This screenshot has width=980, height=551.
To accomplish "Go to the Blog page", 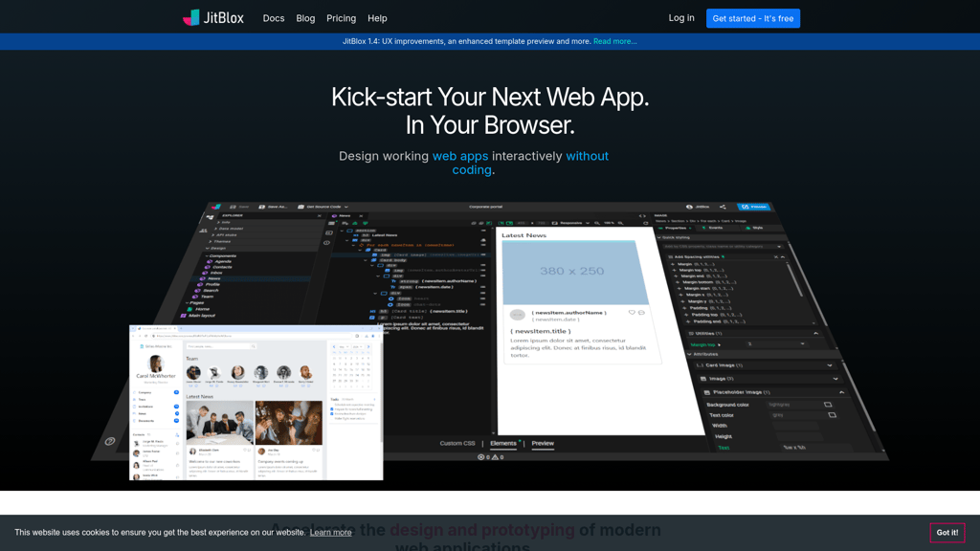I will click(305, 18).
